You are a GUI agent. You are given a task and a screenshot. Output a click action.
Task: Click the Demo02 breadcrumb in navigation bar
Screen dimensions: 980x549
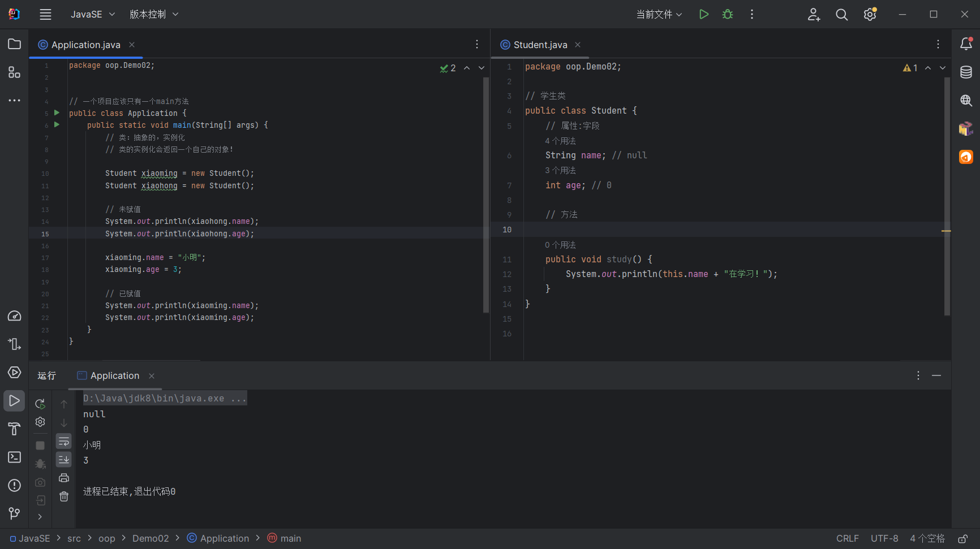point(151,538)
